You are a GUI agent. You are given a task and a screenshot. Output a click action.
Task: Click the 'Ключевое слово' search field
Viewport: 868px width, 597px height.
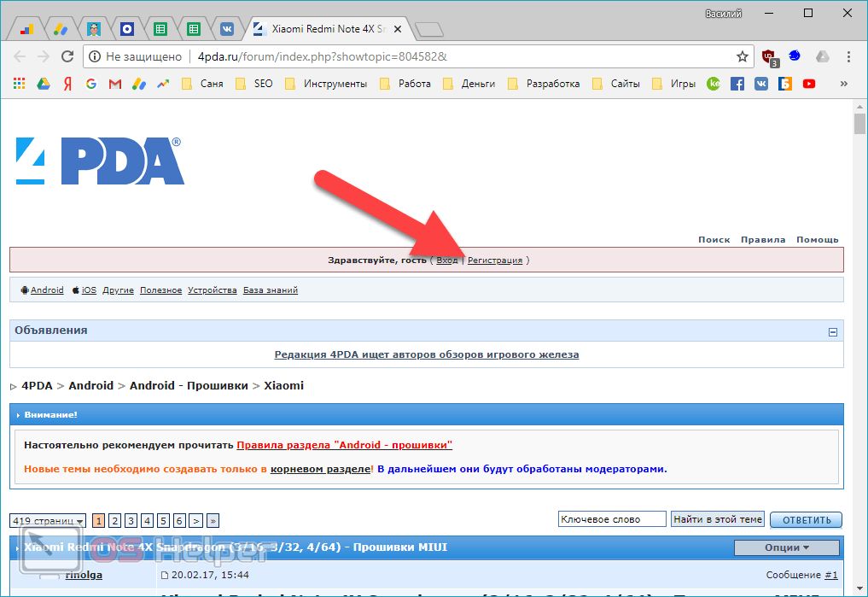tap(612, 519)
